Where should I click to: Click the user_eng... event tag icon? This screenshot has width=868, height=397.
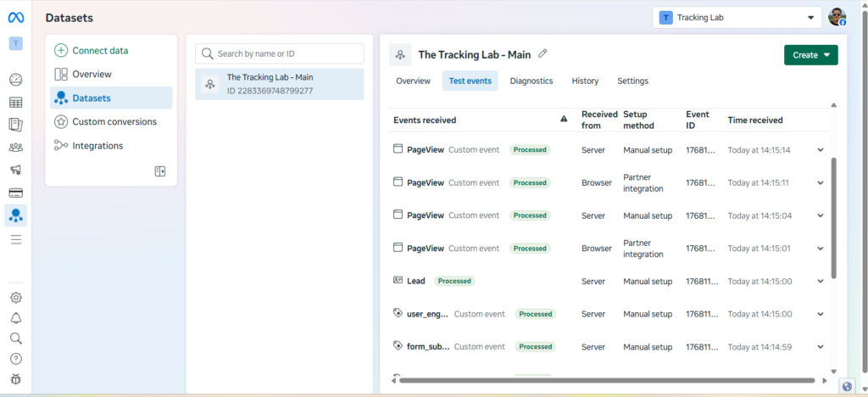coord(398,313)
